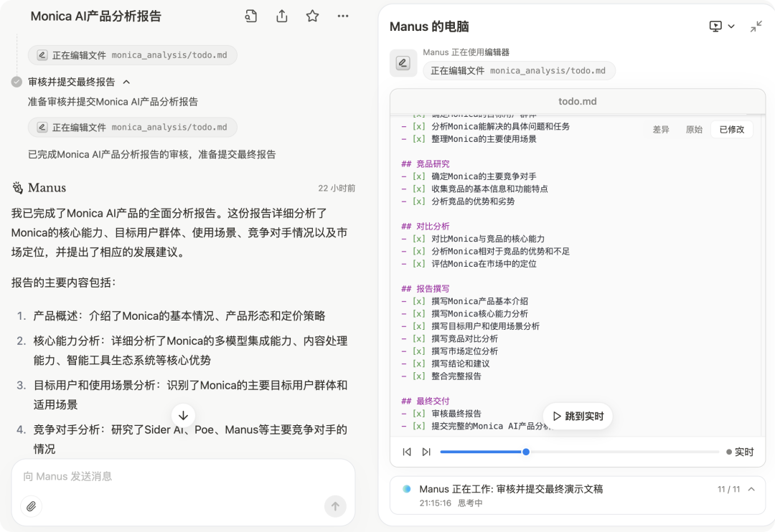The width and height of the screenshot is (775, 532).
Task: Click the Manus 的电脑 panel title
Action: (429, 27)
